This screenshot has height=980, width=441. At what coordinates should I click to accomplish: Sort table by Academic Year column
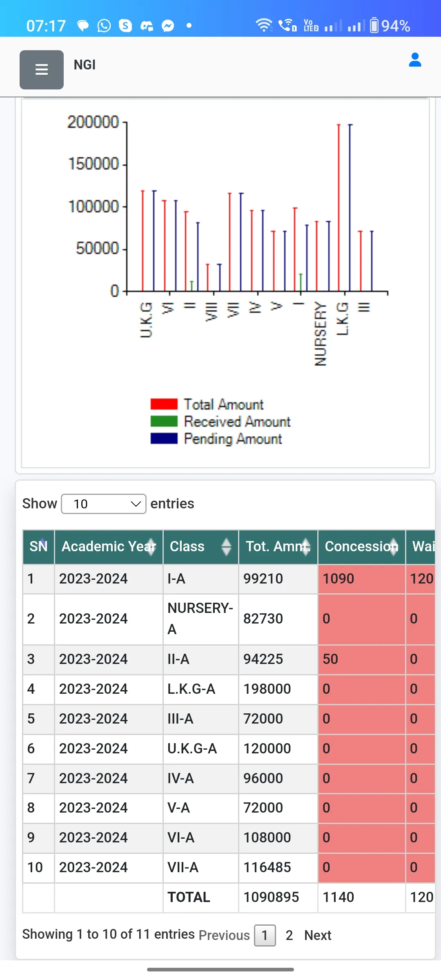[x=109, y=546]
